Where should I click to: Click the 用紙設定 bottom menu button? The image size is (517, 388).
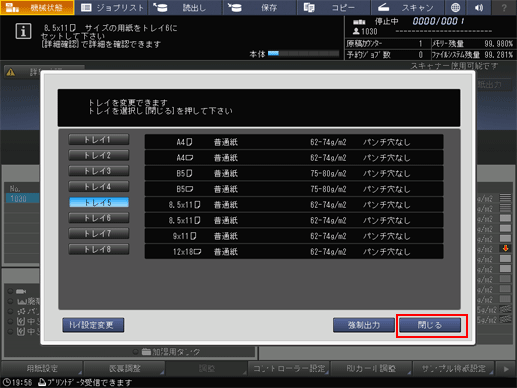click(x=42, y=368)
